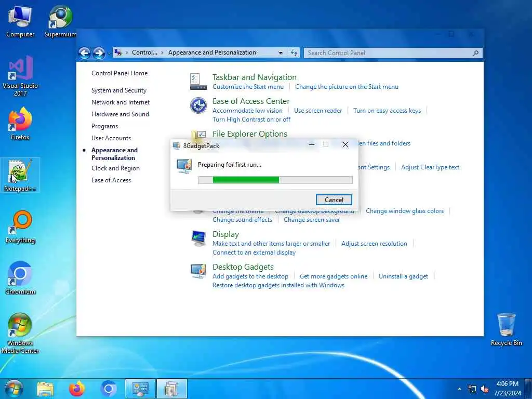Click Accommodate low vision link
This screenshot has width=532, height=399.
point(247,111)
